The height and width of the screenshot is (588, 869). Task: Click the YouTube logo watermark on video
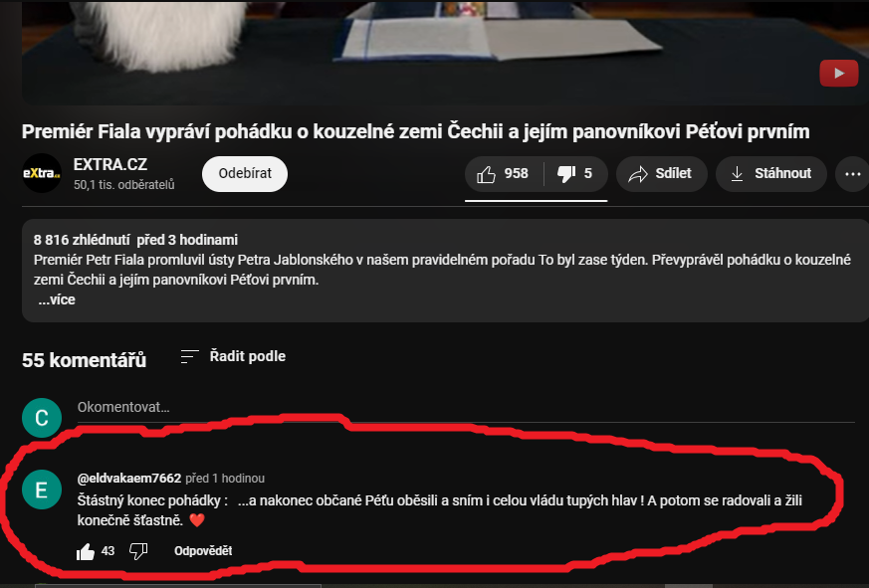click(x=838, y=74)
